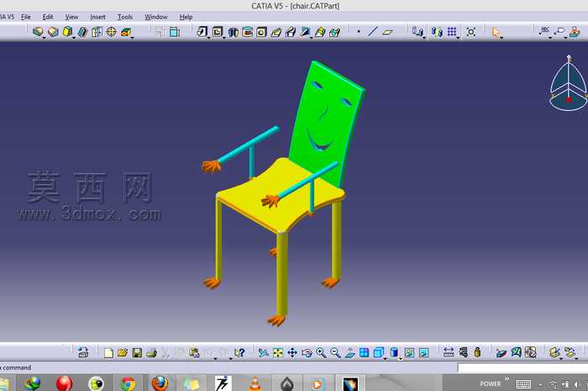Click the power input command field

click(x=522, y=368)
